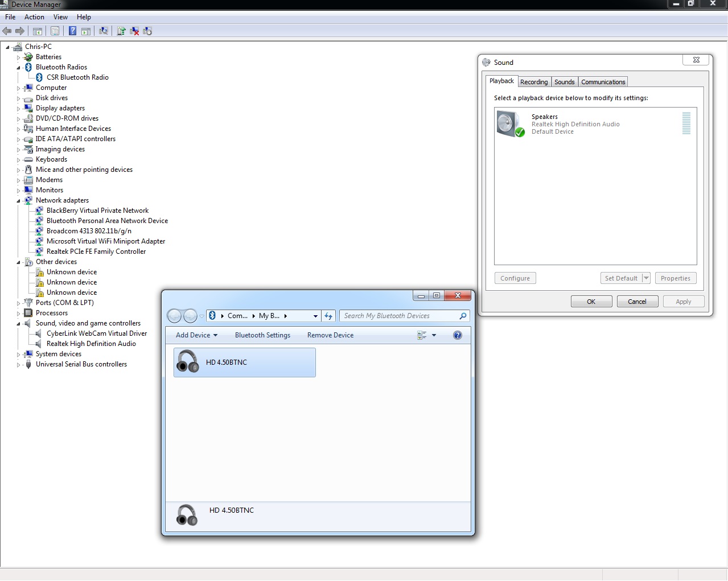Expand Universal Serial Bus controllers node
Viewport: 728px width, 581px height.
18,365
